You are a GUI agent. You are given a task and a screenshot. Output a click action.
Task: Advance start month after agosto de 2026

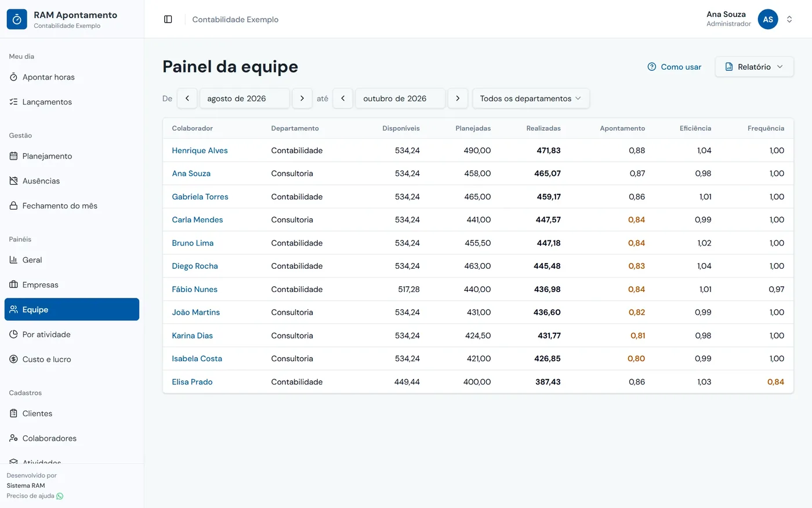coord(302,99)
